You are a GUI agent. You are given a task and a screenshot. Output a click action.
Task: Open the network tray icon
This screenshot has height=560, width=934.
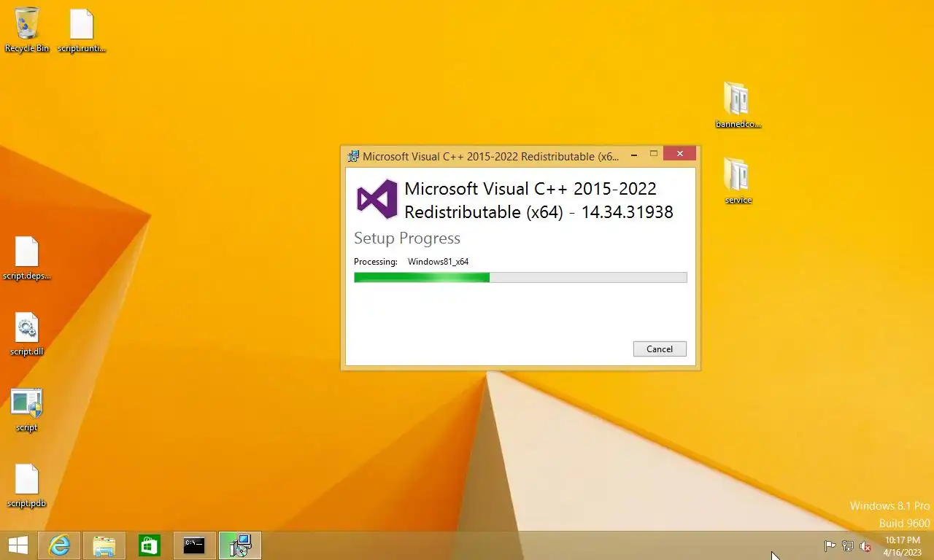point(848,545)
